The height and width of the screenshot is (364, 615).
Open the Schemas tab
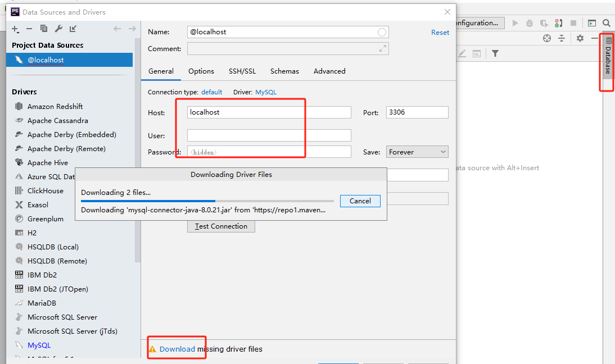(x=284, y=71)
